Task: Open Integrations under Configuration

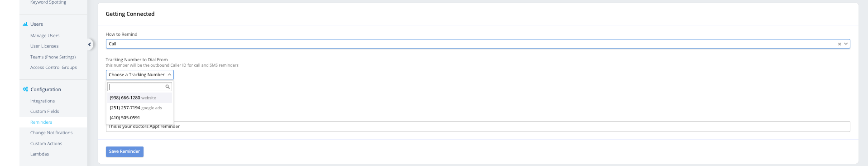Action: [x=43, y=101]
